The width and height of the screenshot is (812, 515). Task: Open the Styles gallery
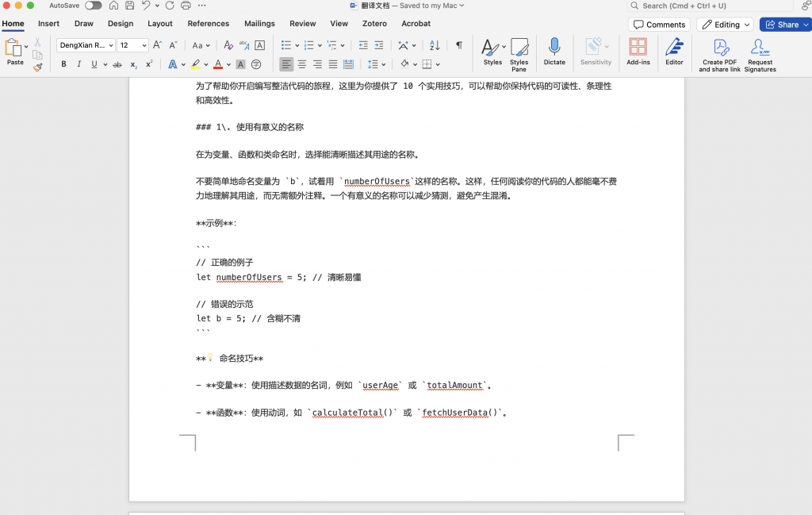pos(492,52)
